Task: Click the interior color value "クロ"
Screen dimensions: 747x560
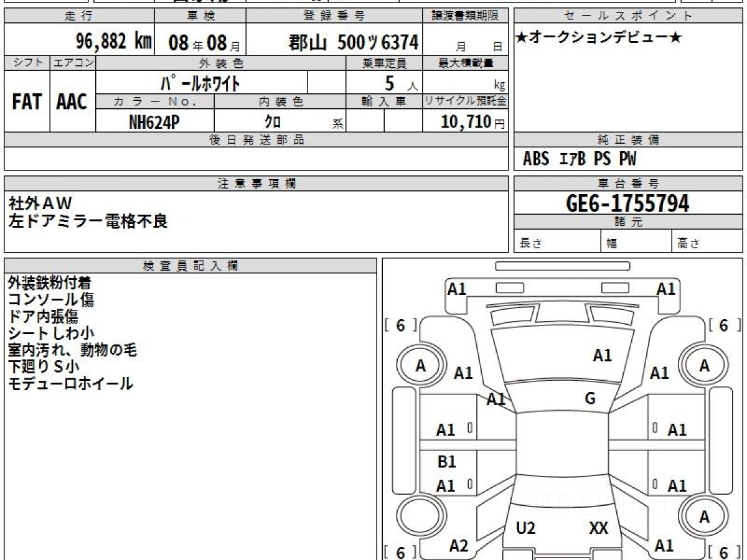Action: click(273, 122)
